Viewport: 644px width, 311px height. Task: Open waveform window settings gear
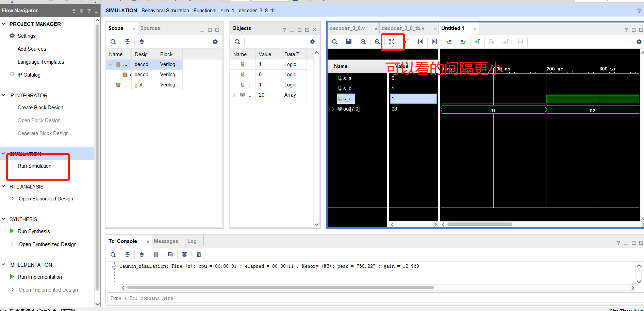click(639, 42)
